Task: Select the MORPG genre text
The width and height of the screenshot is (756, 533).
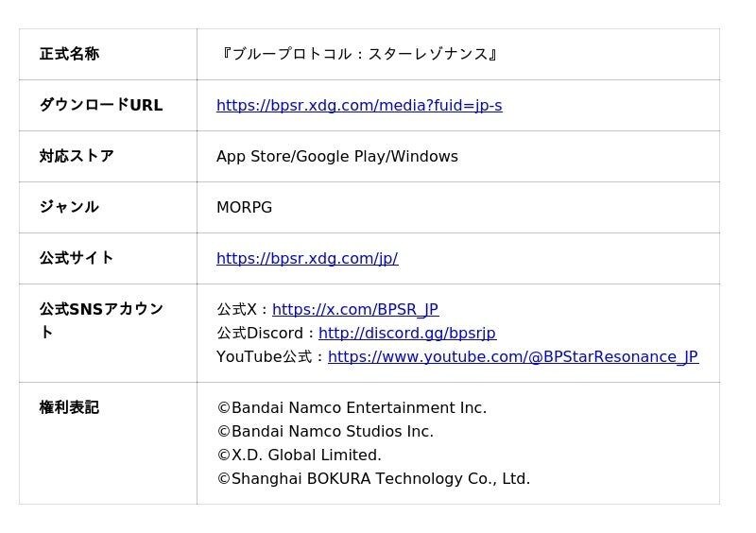Action: coord(245,207)
